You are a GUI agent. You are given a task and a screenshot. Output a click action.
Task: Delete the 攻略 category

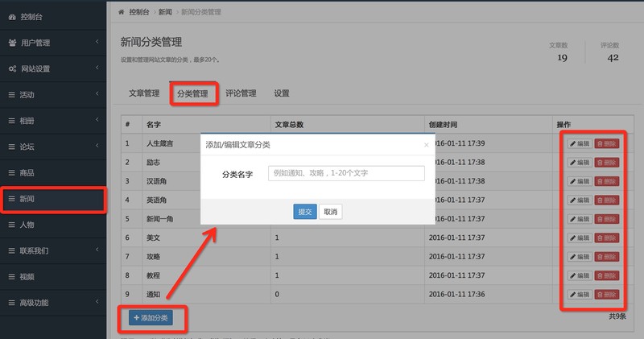pyautogui.click(x=607, y=257)
